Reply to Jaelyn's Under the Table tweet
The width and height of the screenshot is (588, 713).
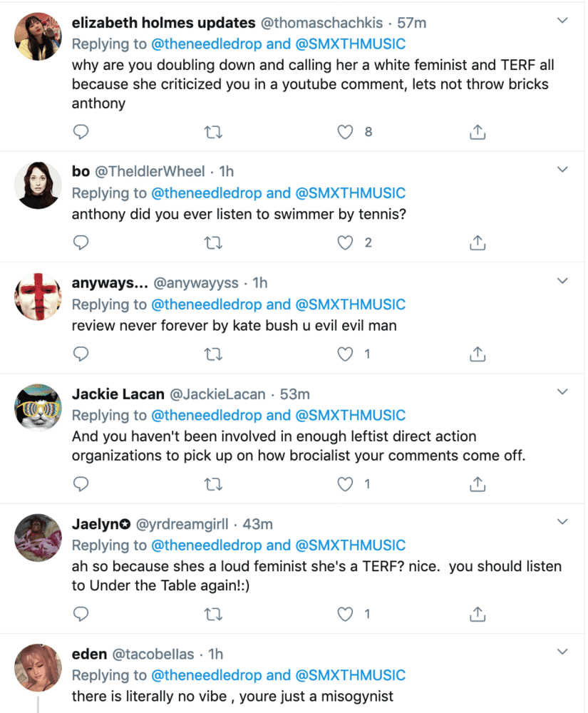pos(81,614)
